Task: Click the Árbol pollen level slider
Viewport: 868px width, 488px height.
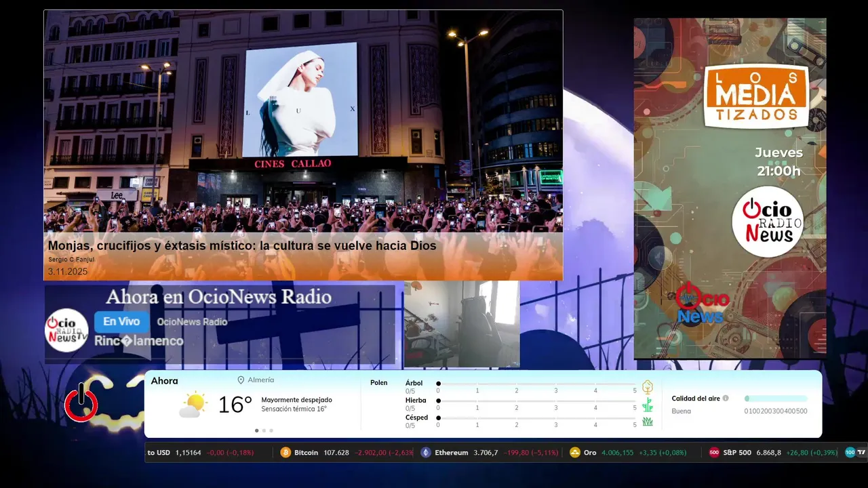Action: click(x=536, y=384)
